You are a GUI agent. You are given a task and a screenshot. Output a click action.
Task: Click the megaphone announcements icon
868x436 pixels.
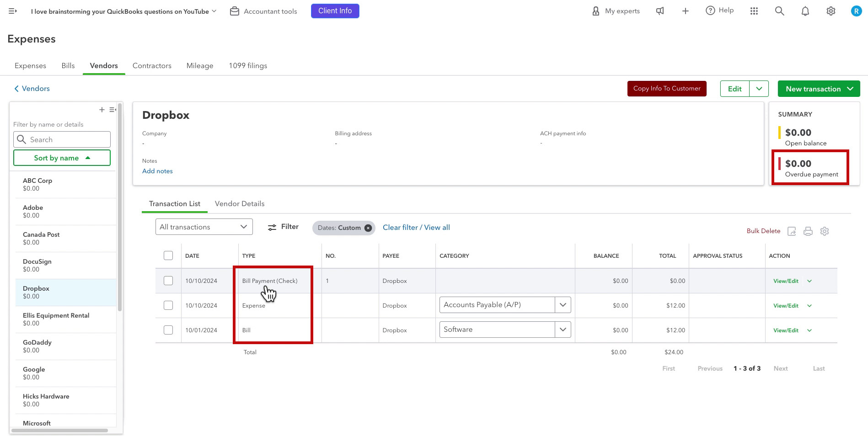[660, 11]
